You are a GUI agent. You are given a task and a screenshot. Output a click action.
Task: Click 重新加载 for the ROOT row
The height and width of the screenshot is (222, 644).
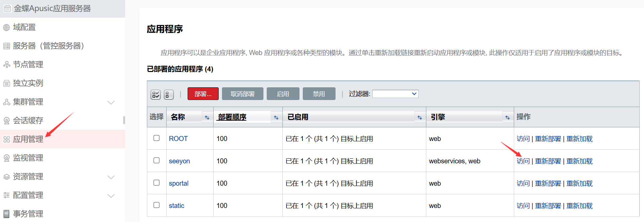click(580, 139)
